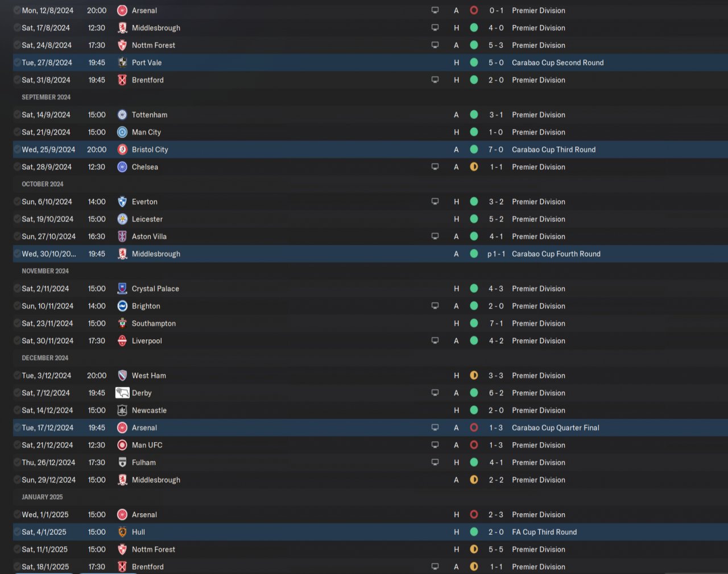Select the Bristol City Carabao Cup row
This screenshot has height=574, width=728.
tap(370, 149)
